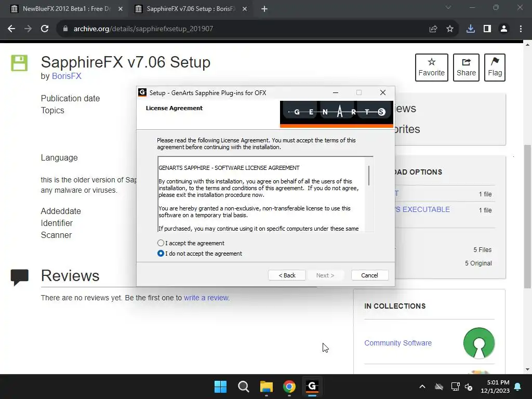
Task: Switch to NewBlueFX 2012 Beta1 tab
Action: point(66,9)
